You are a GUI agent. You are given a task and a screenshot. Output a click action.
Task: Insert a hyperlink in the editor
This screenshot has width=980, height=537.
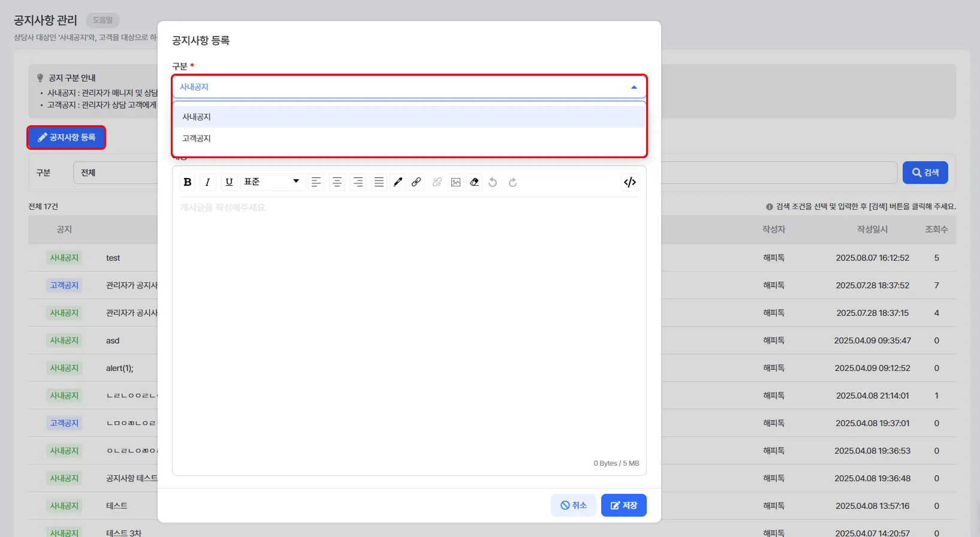417,182
